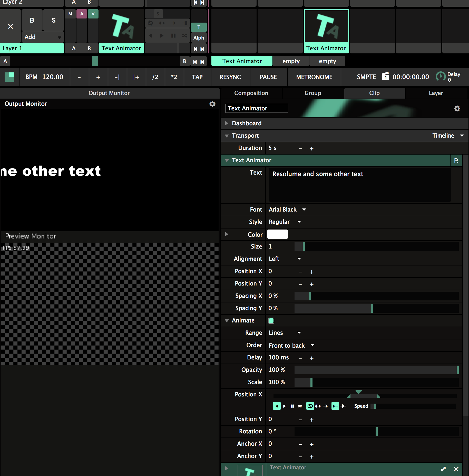
Task: Open the clip panel settings gear
Action: (457, 109)
